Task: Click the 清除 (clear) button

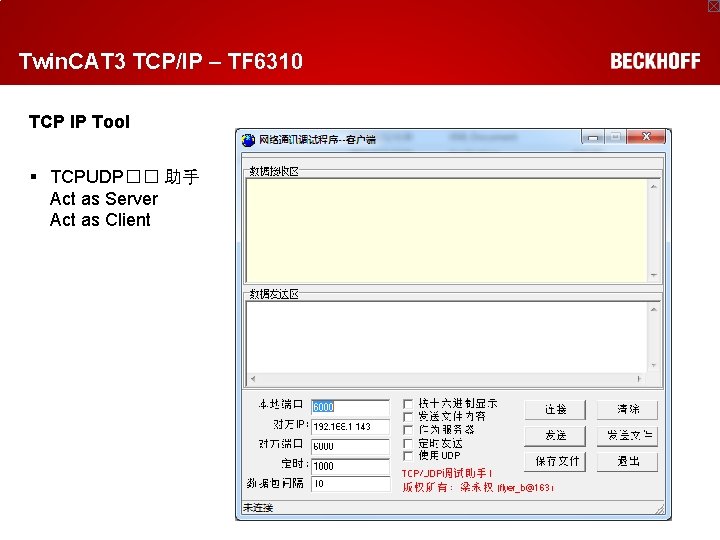Action: (x=627, y=410)
